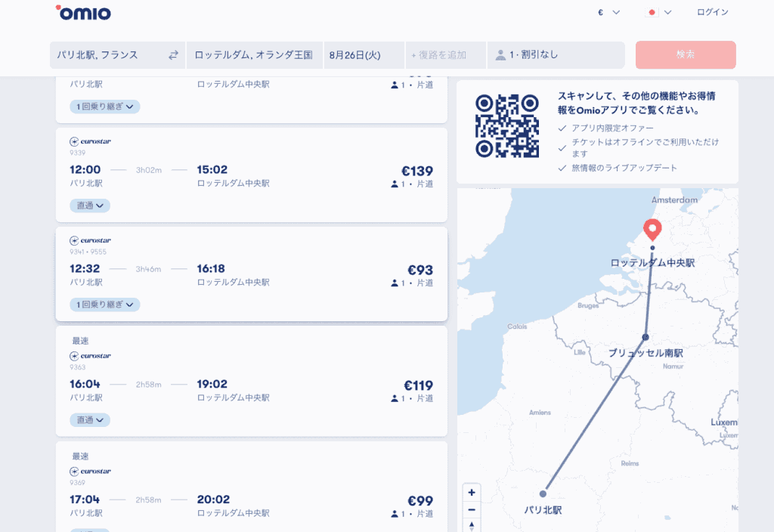Image resolution: width=774 pixels, height=532 pixels.
Task: Select the €139 price on 12:00 train
Action: click(x=417, y=172)
